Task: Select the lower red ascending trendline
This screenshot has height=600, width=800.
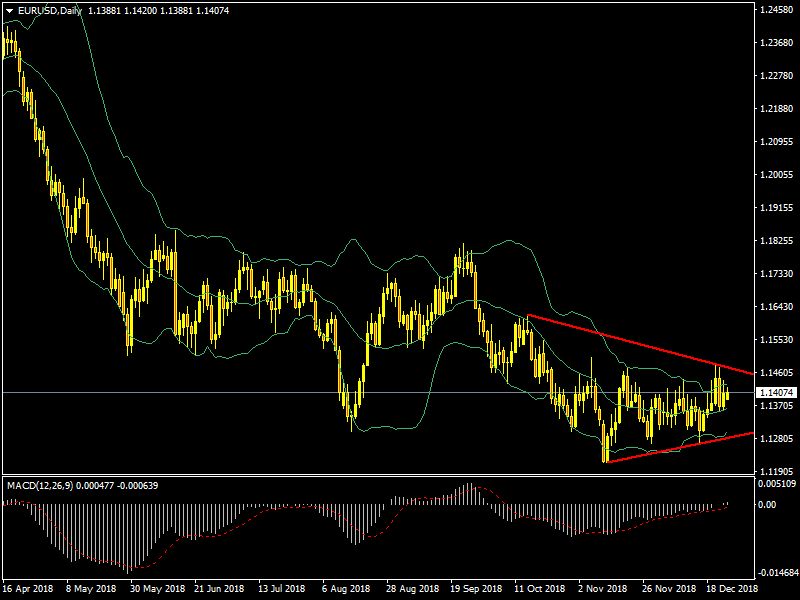Action: (x=680, y=448)
